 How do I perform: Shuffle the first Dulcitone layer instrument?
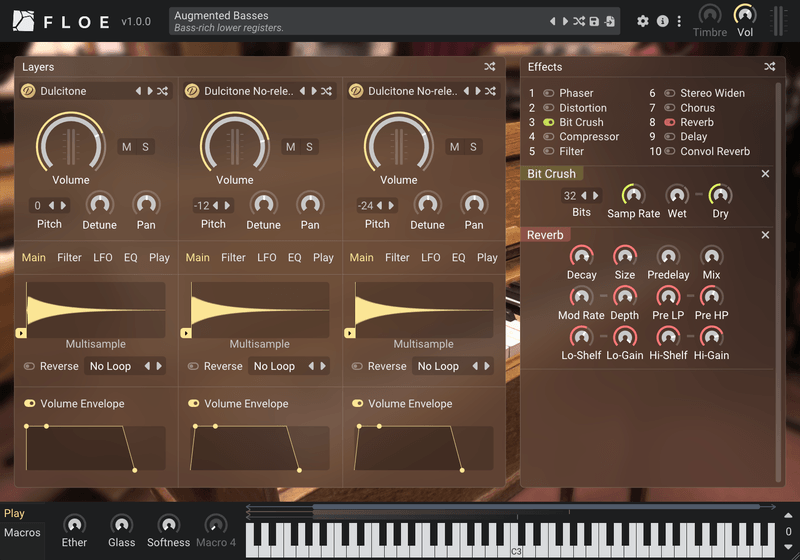pos(162,91)
